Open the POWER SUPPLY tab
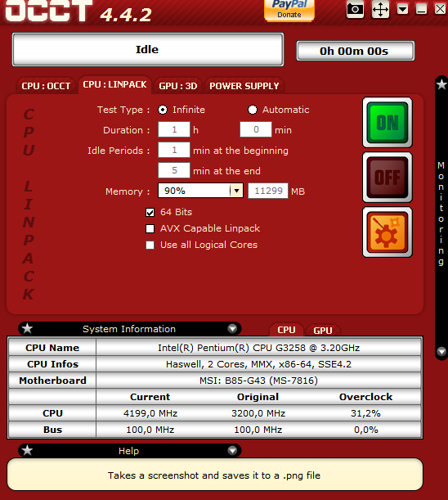The width and height of the screenshot is (448, 500). point(244,86)
